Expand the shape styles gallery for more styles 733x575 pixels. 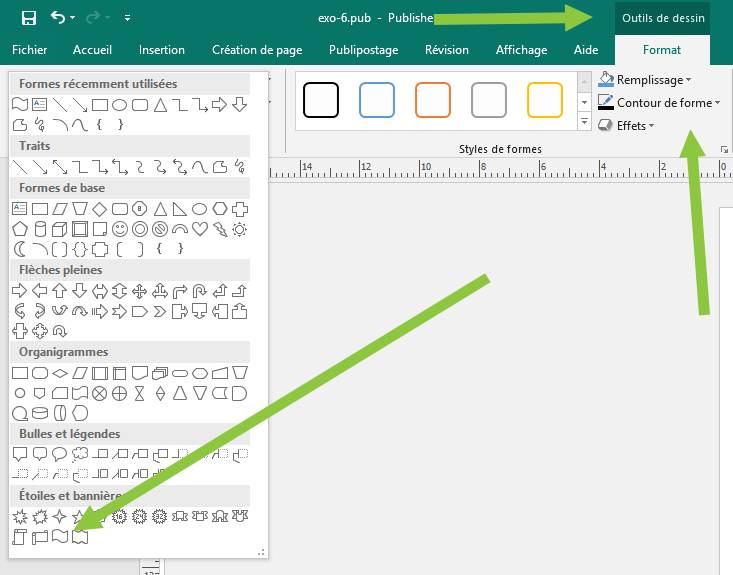[x=584, y=122]
